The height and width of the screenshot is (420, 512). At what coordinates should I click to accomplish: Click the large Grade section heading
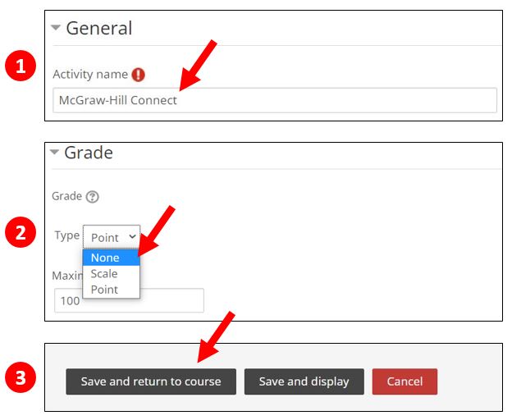click(89, 153)
